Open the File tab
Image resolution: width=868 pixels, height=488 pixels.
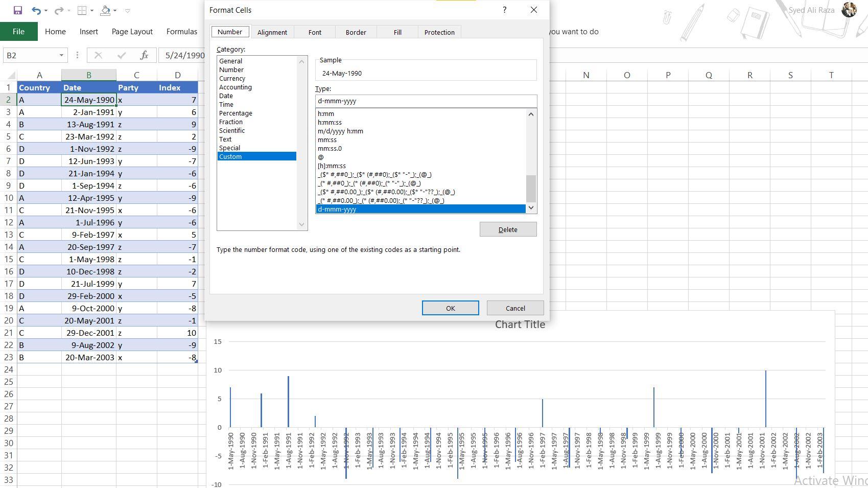[18, 32]
